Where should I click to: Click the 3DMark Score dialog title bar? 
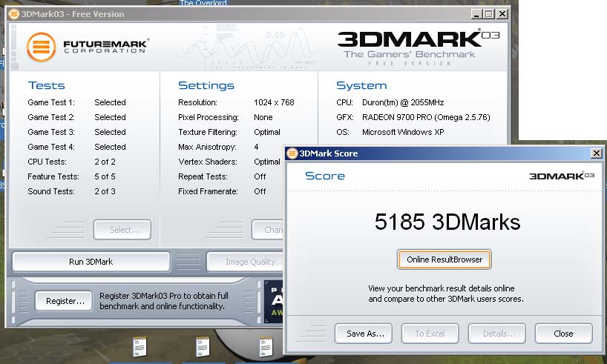click(x=444, y=153)
